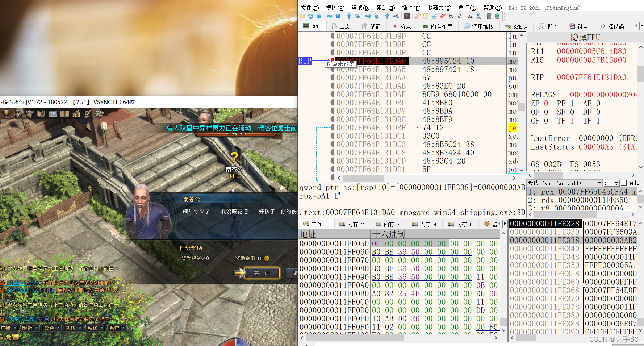Image resolution: width=644 pixels, height=346 pixels.
Task: Open the mail envelope icon in game
Action: (x=53, y=114)
